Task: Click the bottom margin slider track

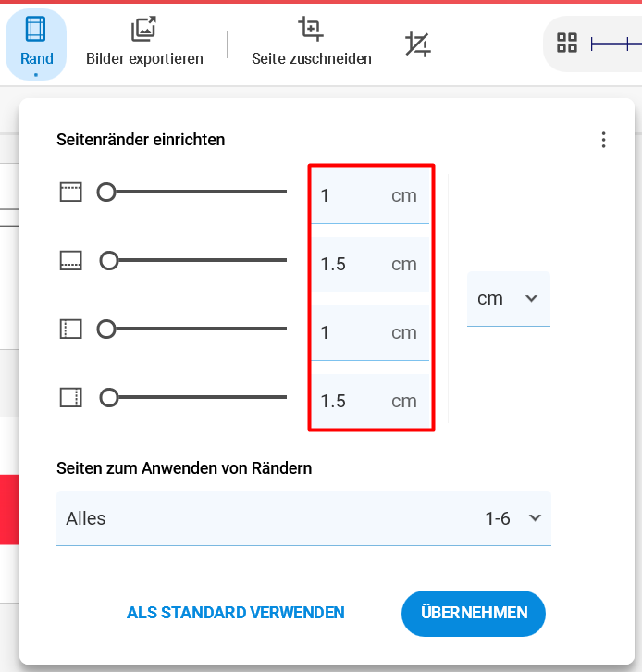Action: click(x=204, y=260)
